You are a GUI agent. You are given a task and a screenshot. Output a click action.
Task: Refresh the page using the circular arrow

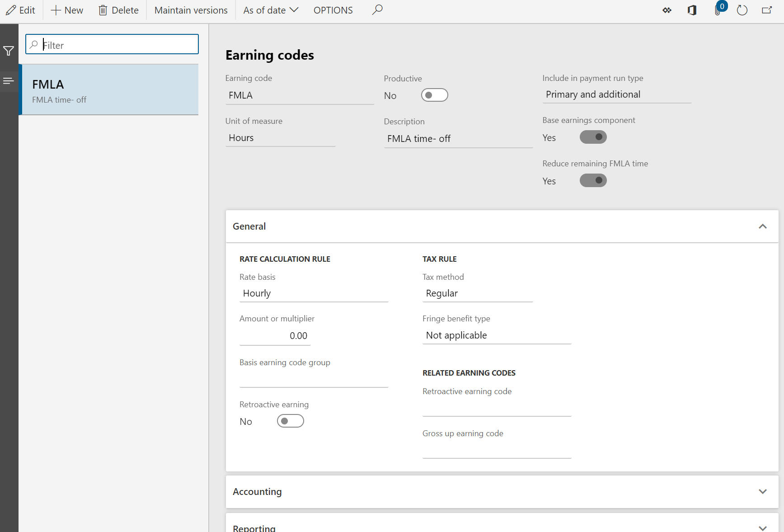[x=742, y=10]
